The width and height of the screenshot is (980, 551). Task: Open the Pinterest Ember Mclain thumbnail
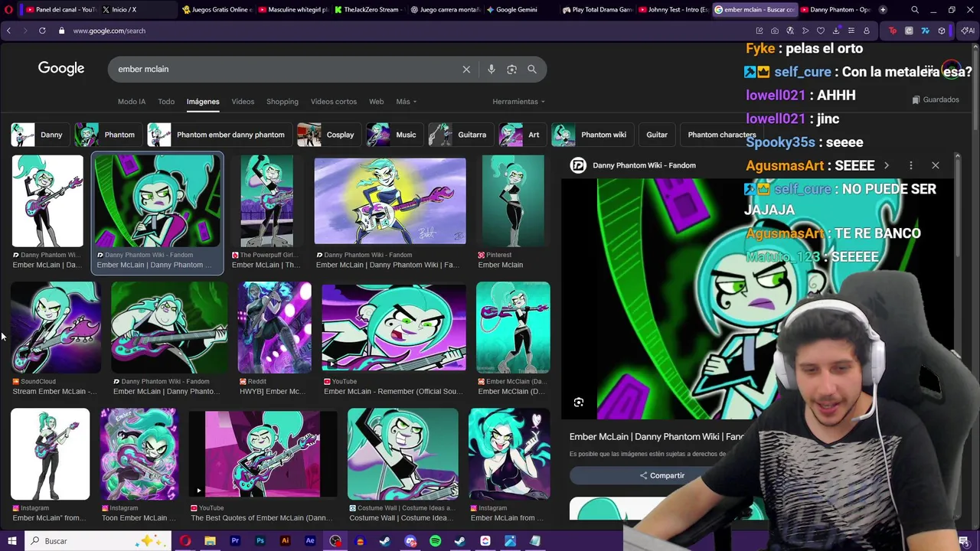(513, 201)
